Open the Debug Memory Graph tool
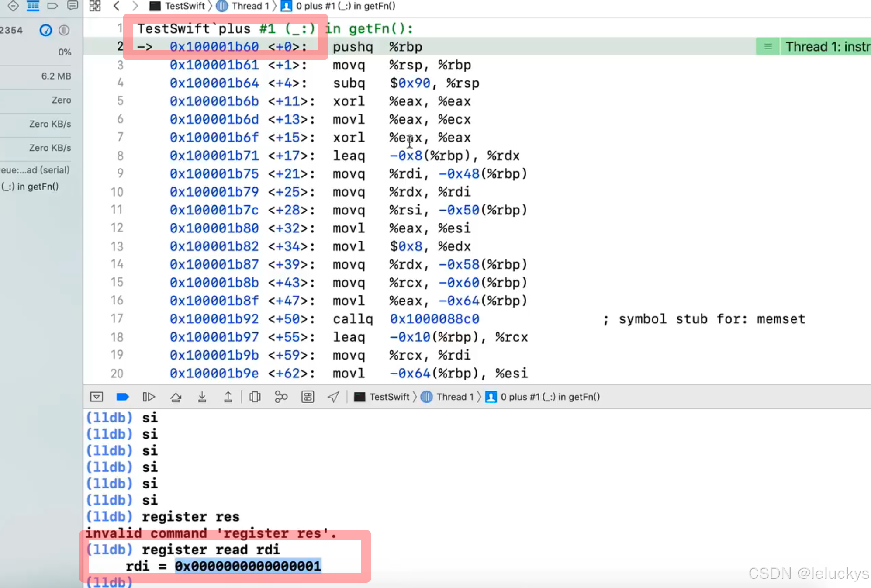 (281, 397)
